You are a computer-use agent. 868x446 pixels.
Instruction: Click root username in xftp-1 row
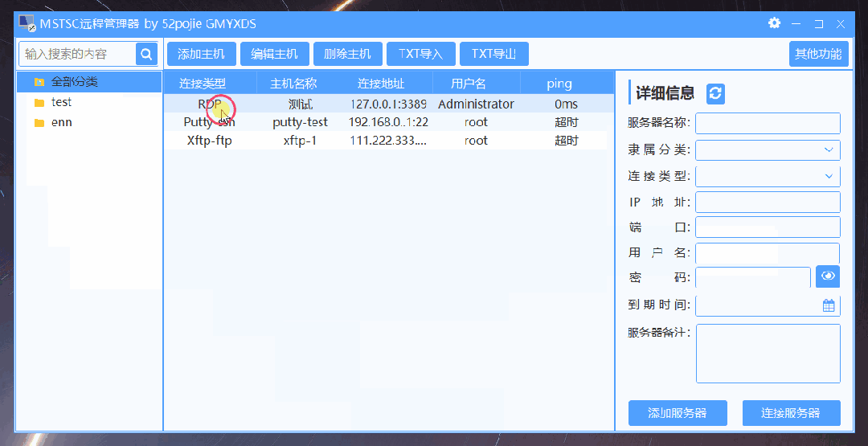coord(476,141)
